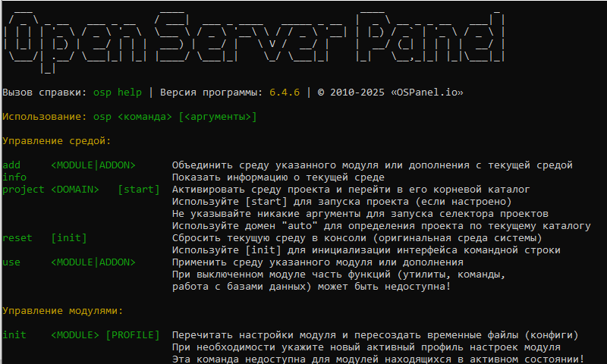Click the "project" command name

pos(24,190)
